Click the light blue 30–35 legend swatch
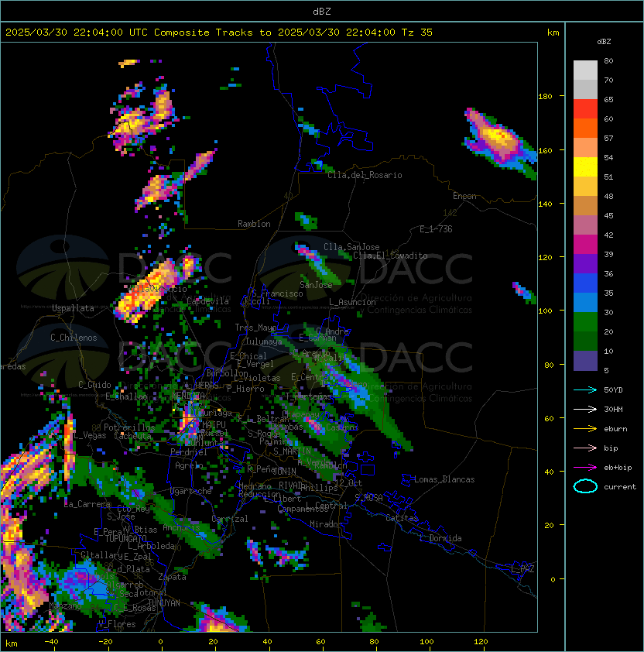644x652 pixels. pos(585,303)
